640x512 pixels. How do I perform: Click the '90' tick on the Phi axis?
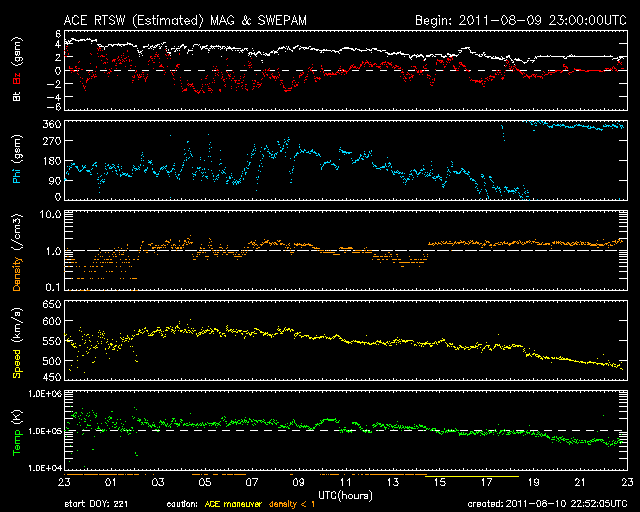pyautogui.click(x=55, y=180)
